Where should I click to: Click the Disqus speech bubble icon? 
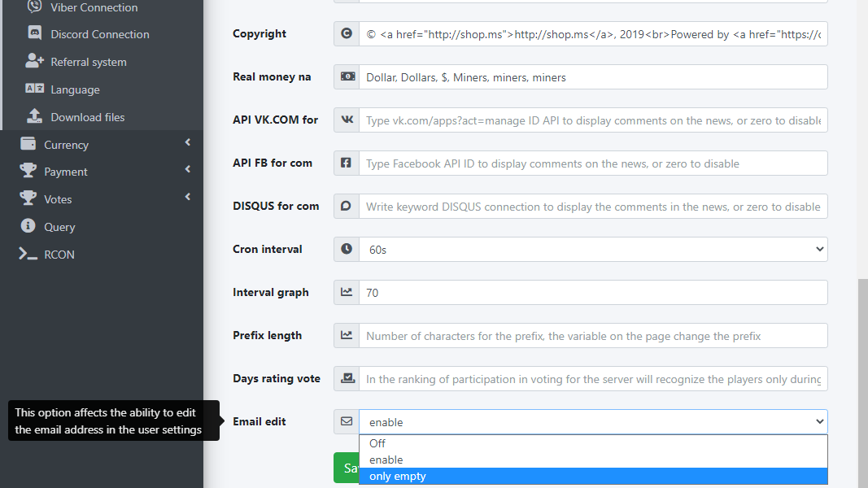[x=347, y=206]
